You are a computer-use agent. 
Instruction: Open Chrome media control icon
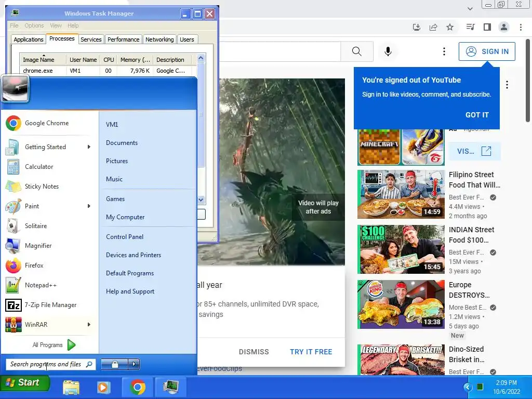(470, 27)
